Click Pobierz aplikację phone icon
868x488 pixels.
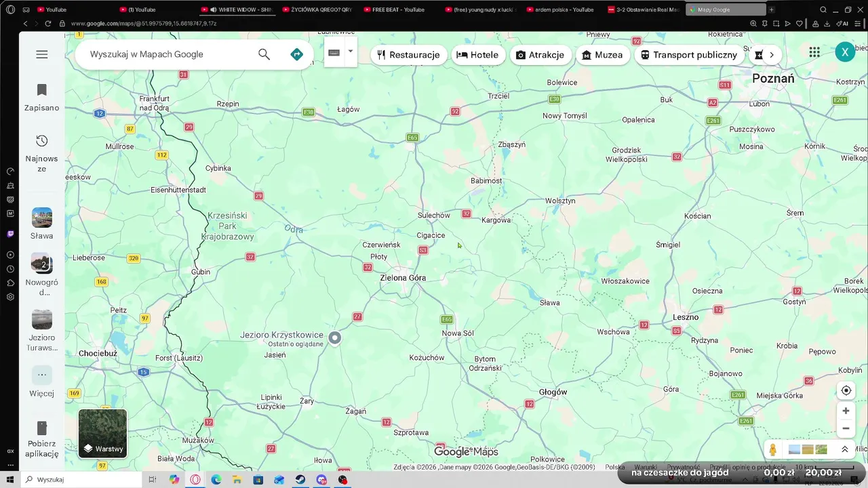[x=42, y=428]
